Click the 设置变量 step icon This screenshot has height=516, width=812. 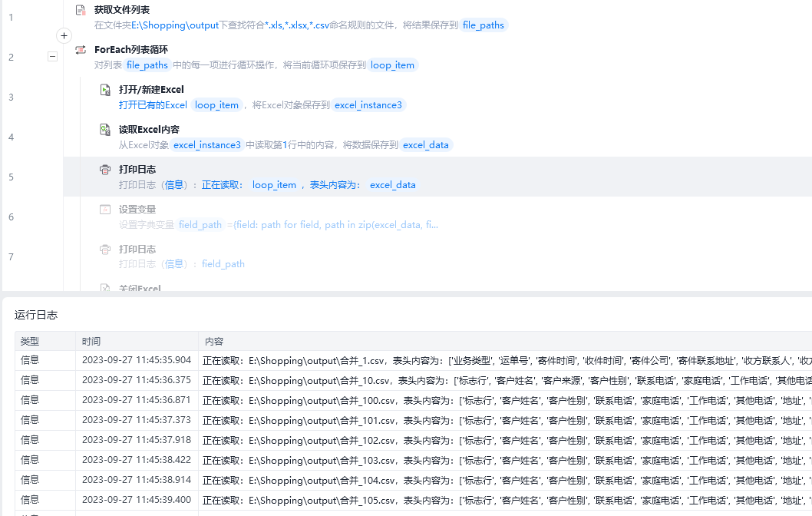105,210
